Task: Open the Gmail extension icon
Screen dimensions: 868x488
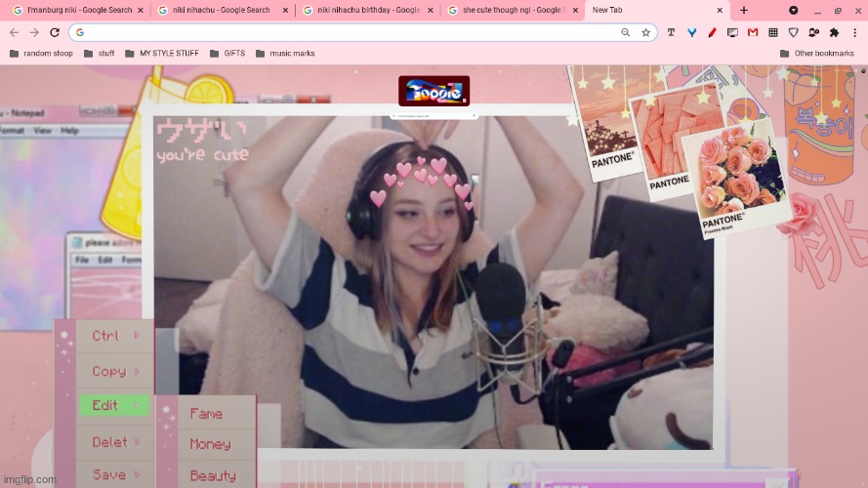Action: 753,32
